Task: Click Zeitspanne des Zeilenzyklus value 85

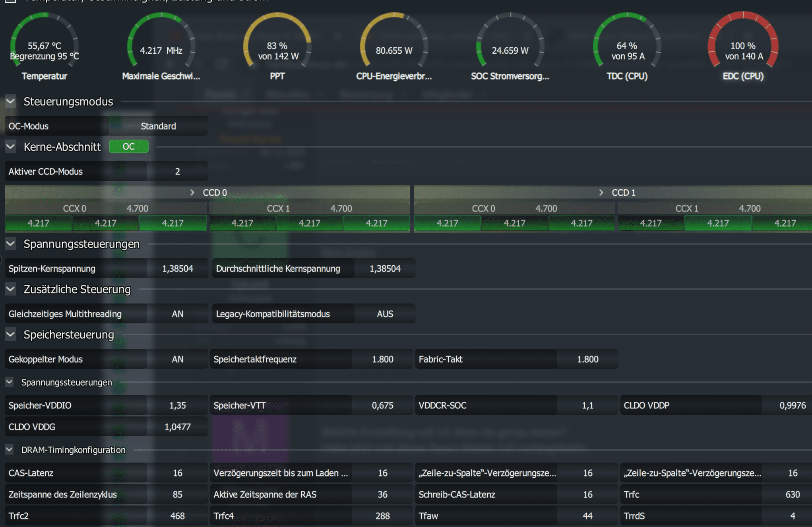Action: [177, 494]
